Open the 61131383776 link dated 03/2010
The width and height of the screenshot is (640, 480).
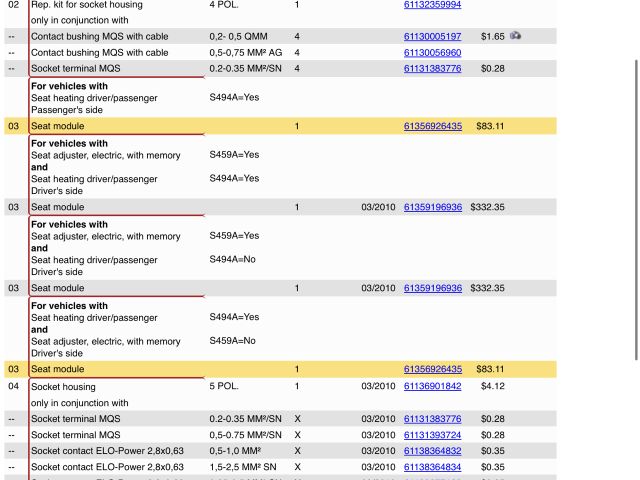coord(432,419)
